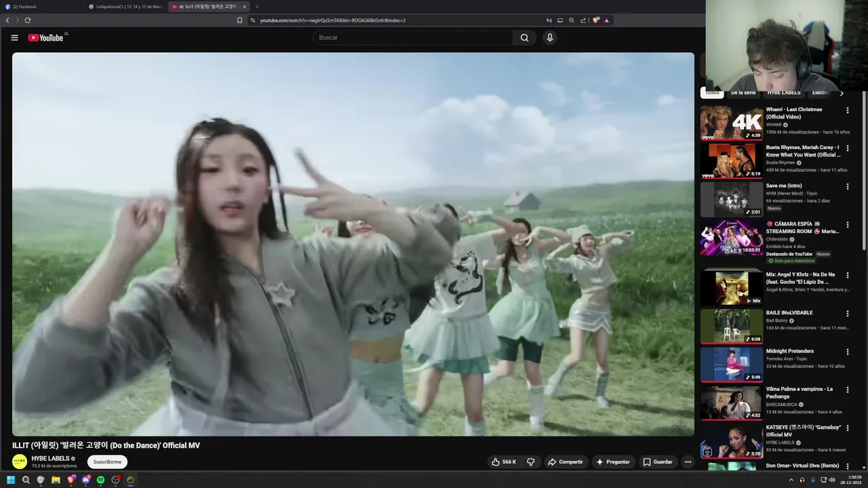
Task: Click the Compartir share button
Action: (566, 462)
